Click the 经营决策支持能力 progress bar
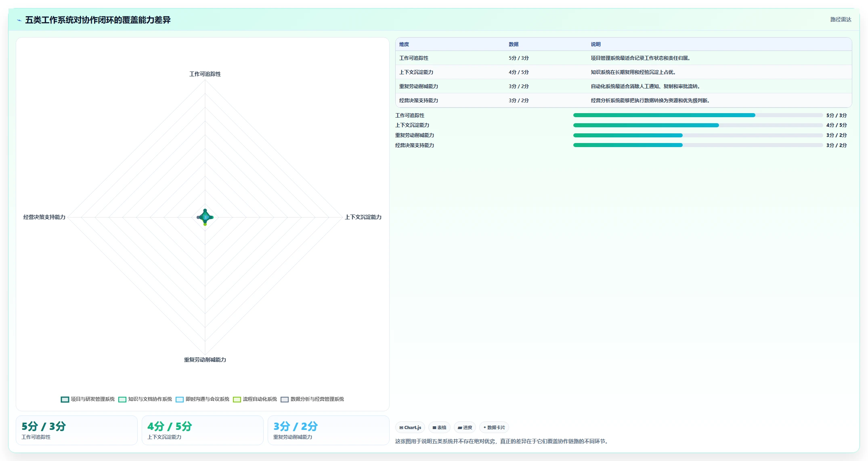Screen dimensions: 868x461 [698, 145]
